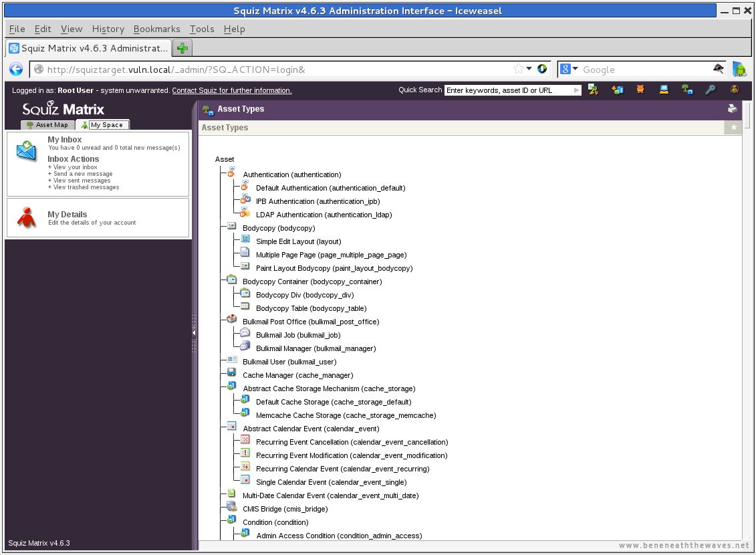Open the File menu
756x555 pixels.
(x=17, y=29)
